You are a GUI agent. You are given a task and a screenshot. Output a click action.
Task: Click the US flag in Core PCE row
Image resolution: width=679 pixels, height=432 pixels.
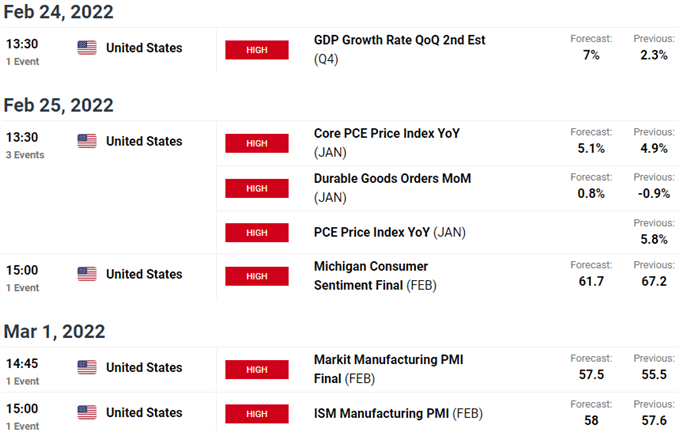[x=86, y=141]
